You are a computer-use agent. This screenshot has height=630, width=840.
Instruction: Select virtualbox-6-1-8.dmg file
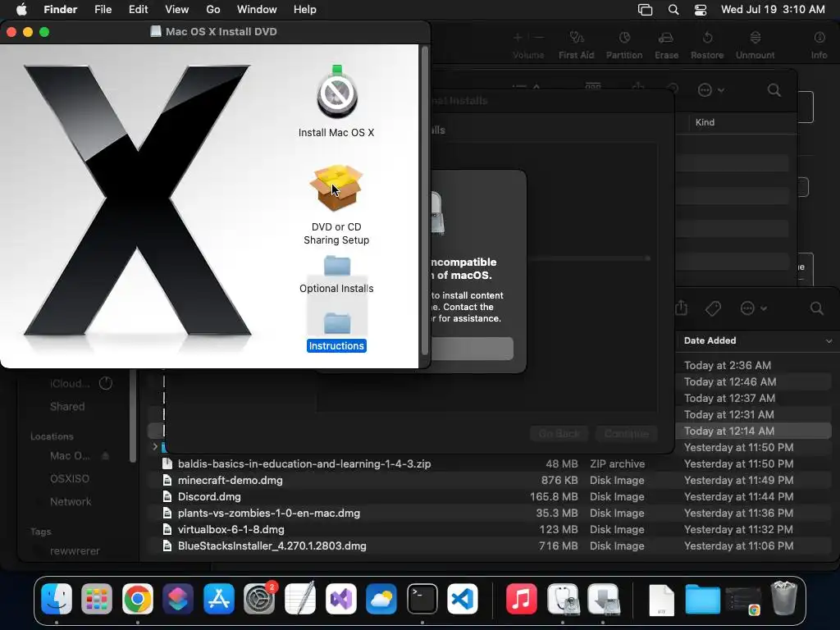[489, 530]
